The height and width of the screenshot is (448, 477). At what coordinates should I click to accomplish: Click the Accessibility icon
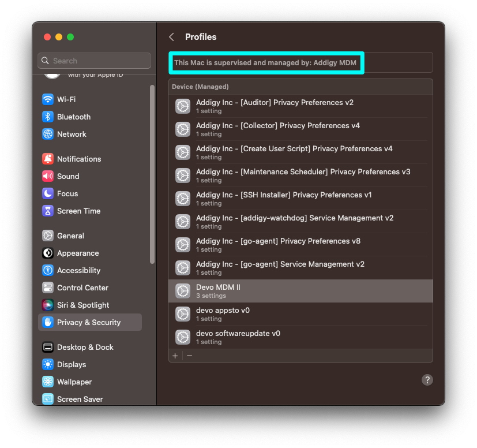(48, 270)
